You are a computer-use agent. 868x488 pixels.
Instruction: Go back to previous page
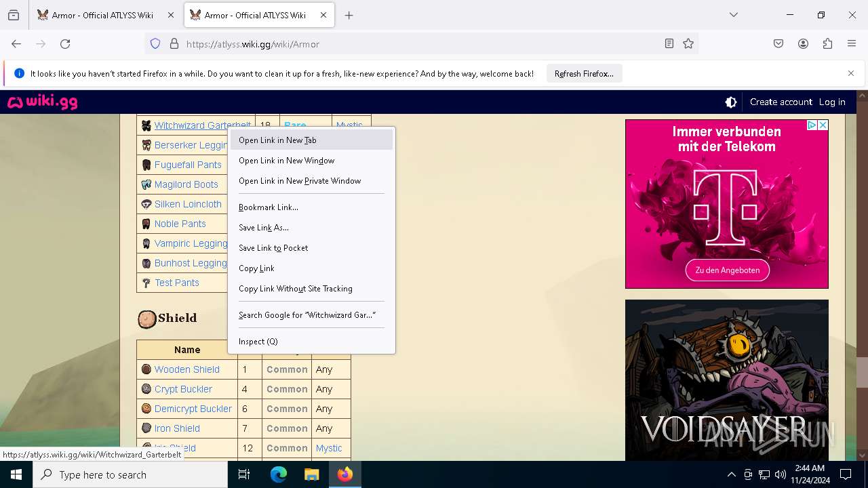point(16,44)
